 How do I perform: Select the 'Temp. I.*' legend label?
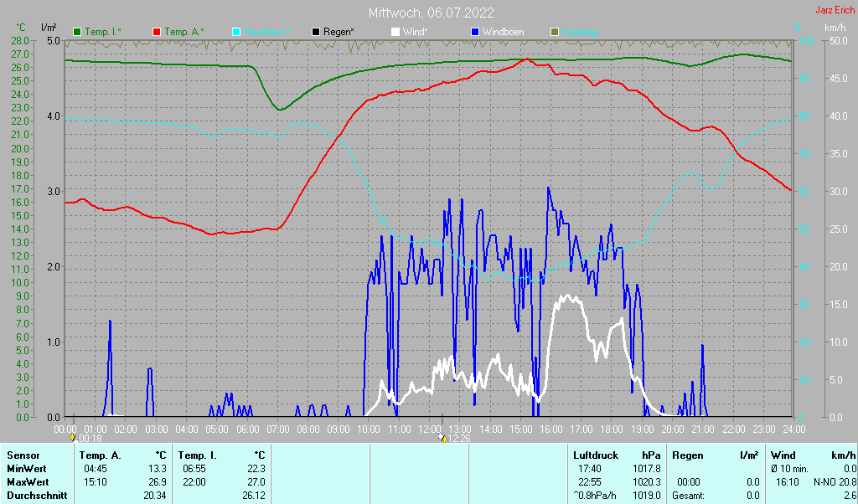103,33
